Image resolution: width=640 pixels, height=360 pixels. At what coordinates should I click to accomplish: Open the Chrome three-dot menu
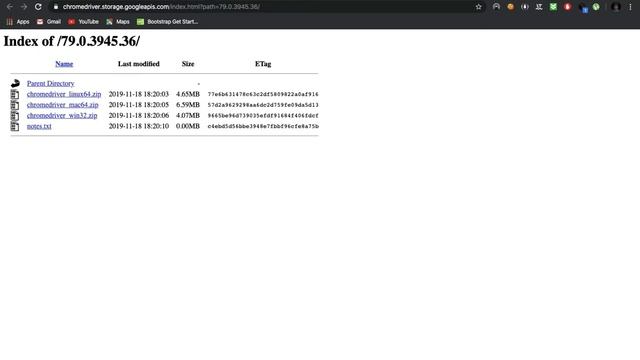tap(630, 7)
